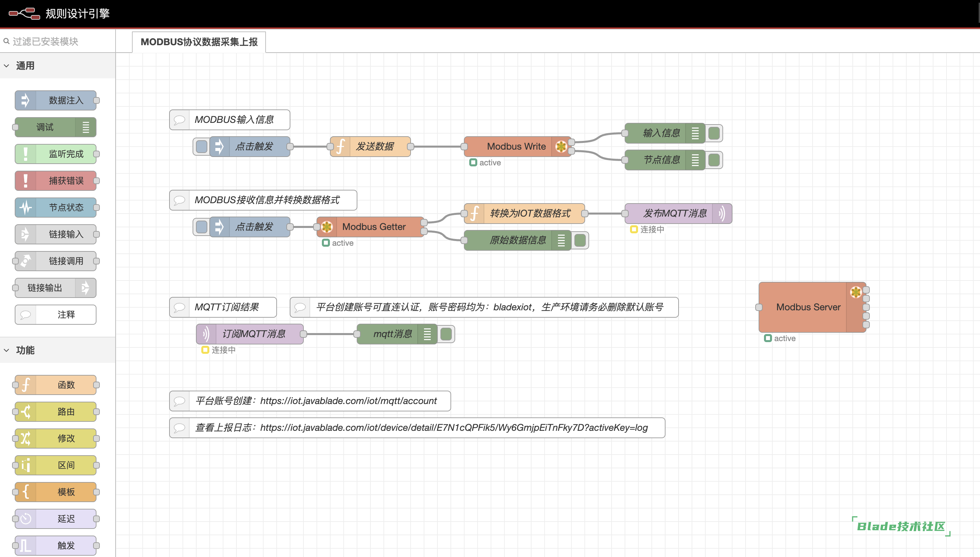Toggle the 节点信息 debug node output button
This screenshot has height=557, width=980.
pyautogui.click(x=714, y=160)
